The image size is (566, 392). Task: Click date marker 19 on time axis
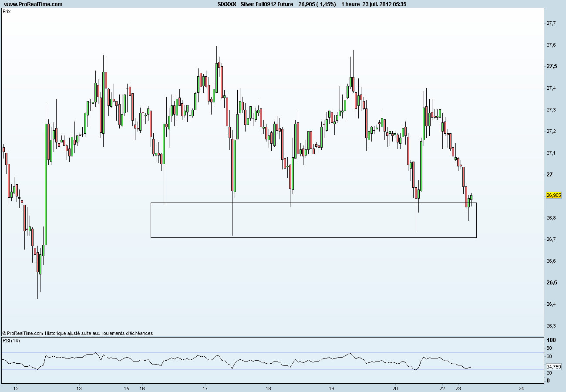pyautogui.click(x=331, y=388)
